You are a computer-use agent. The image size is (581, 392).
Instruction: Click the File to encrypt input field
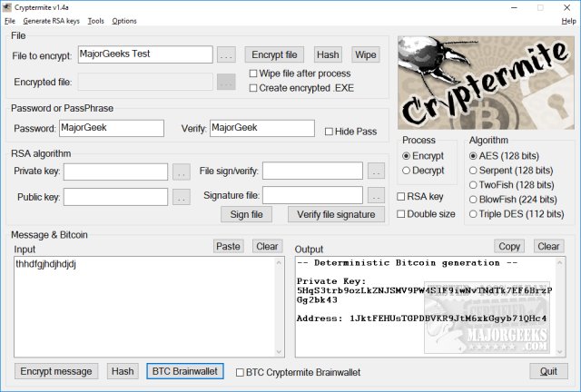coord(145,54)
